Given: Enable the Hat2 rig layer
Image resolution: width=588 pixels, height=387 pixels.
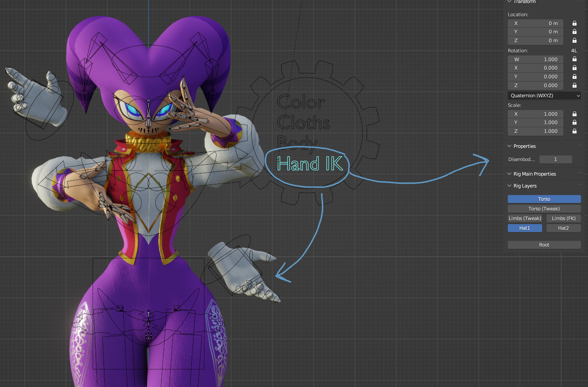Looking at the screenshot, I should tap(564, 228).
